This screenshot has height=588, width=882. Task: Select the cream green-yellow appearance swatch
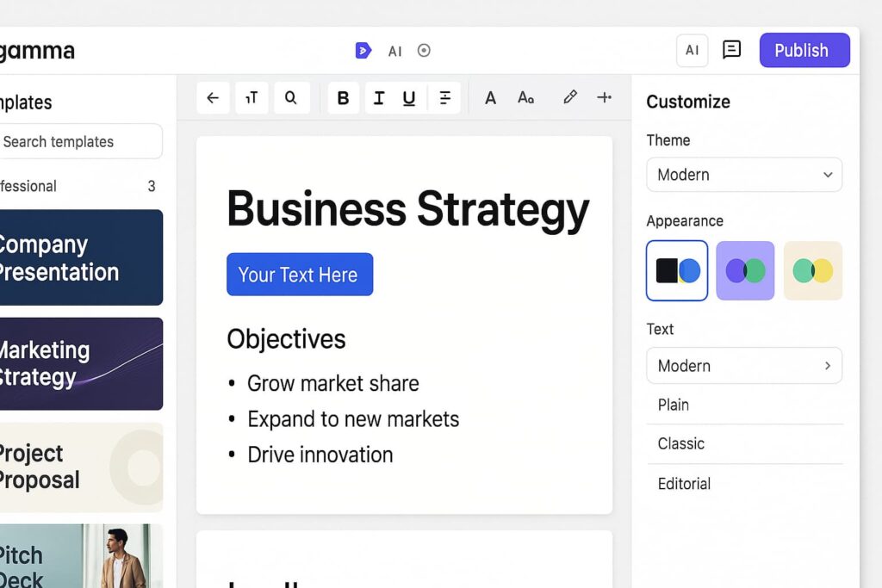(x=813, y=270)
